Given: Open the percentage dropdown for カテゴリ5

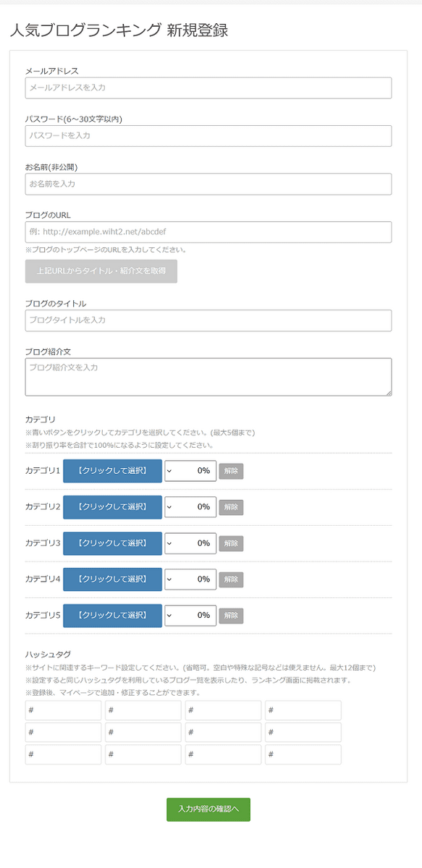Looking at the screenshot, I should coord(190,616).
